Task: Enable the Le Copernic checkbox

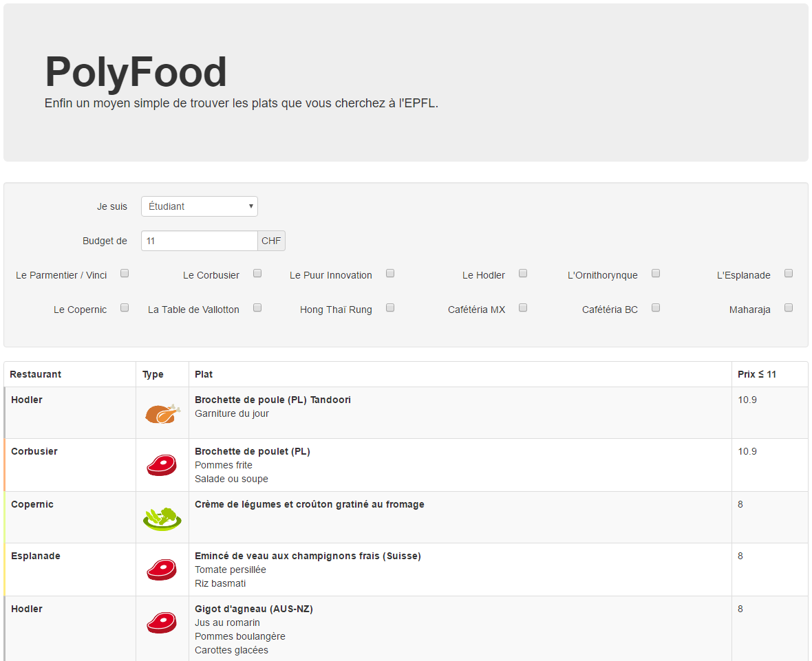Action: coord(125,307)
